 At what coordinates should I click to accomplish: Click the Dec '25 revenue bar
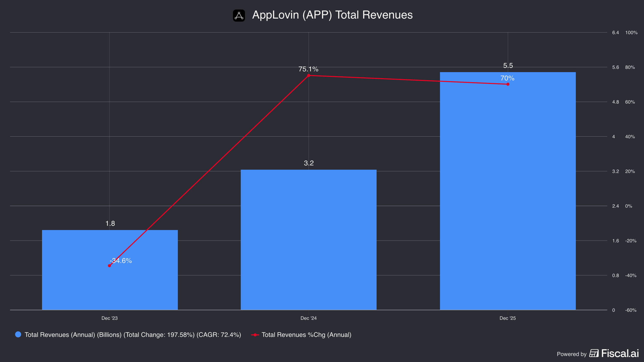(508, 191)
